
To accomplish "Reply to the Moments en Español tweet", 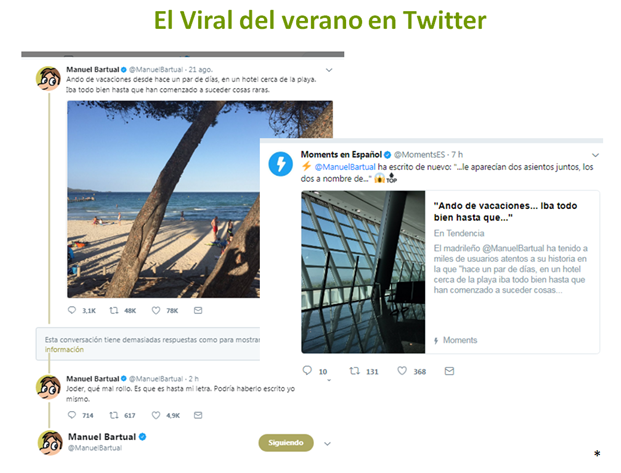I will [x=307, y=370].
